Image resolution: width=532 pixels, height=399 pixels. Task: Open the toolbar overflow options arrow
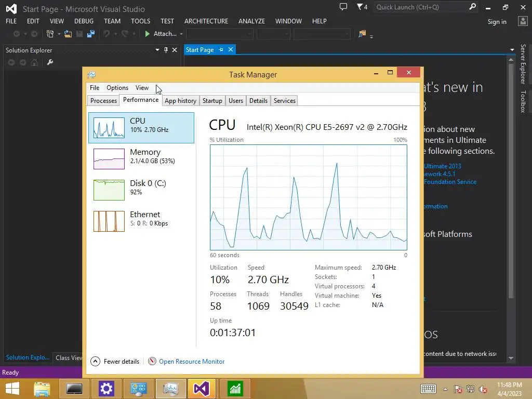(371, 36)
